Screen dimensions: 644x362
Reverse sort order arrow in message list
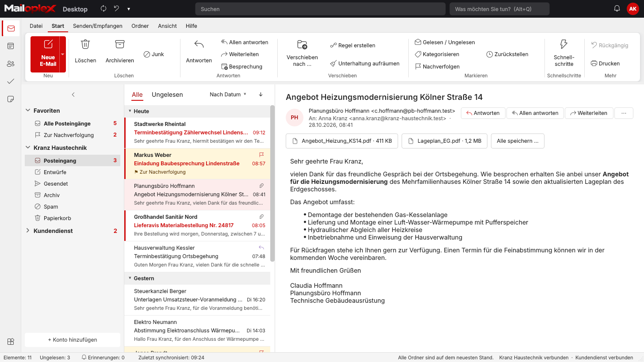(261, 95)
